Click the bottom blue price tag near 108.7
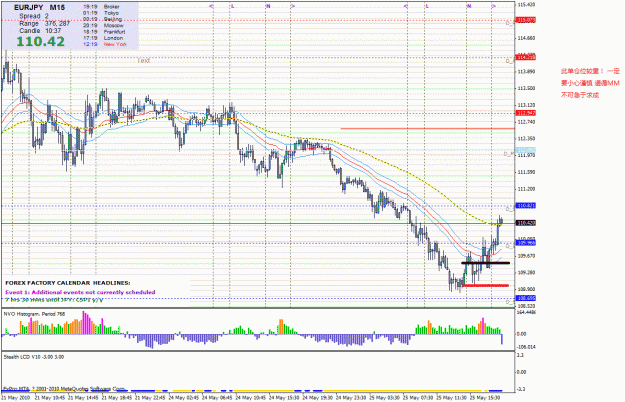This screenshot has height=402, width=625. [526, 298]
